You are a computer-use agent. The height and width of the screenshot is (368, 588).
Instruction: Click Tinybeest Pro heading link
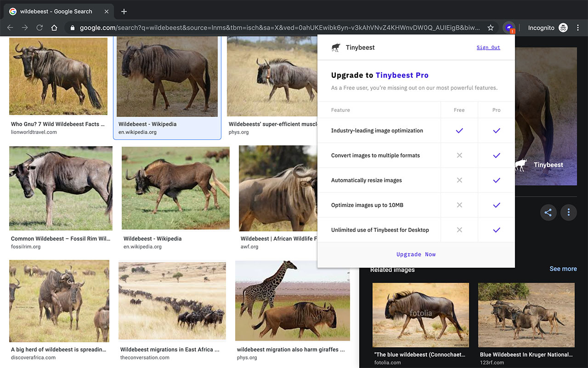402,75
